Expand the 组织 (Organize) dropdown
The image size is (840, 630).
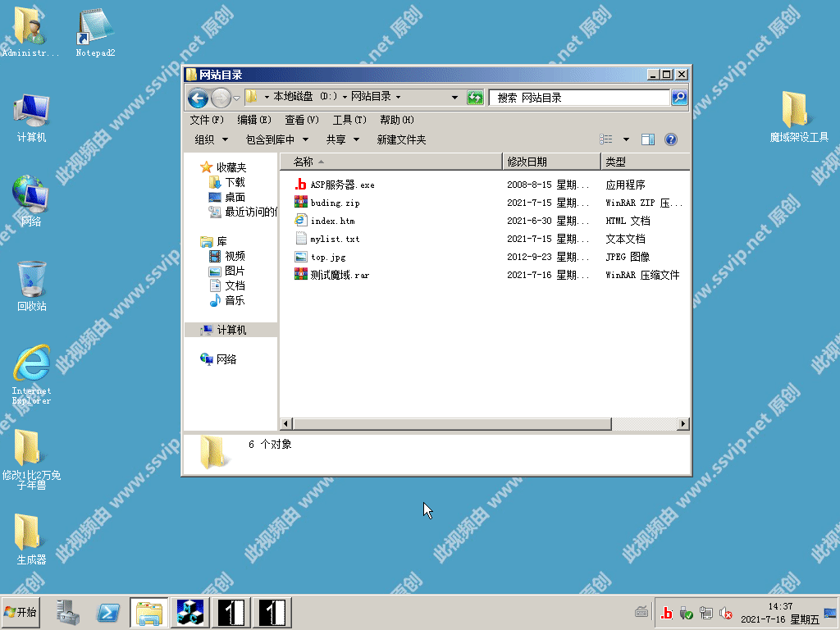pos(209,139)
